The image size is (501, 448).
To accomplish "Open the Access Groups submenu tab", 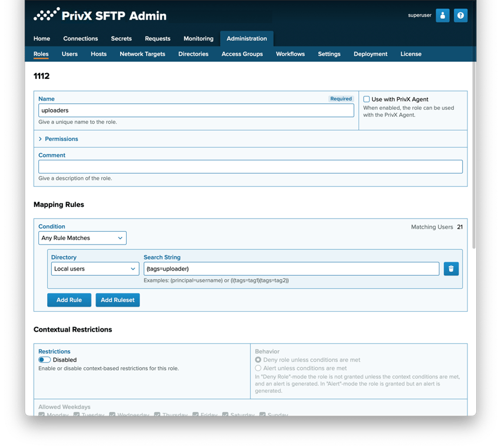I will (x=242, y=54).
